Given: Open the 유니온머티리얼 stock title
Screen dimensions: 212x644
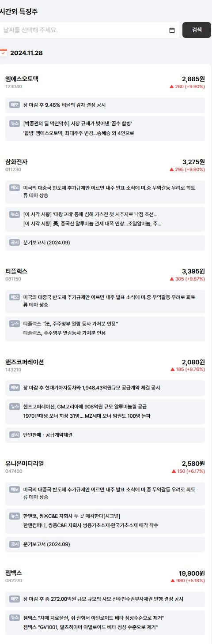Looking at the screenshot, I should [x=25, y=463].
